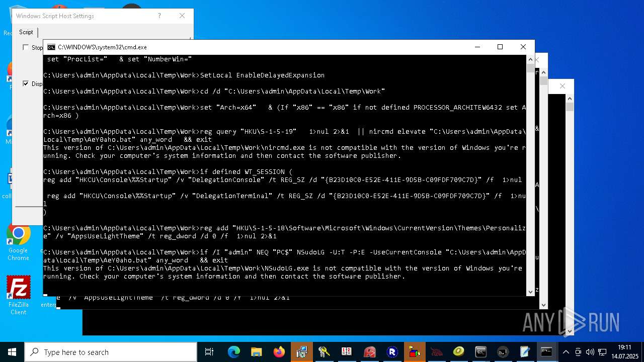Click the 'SetLocal EnableDelayedExpansion' line
644x362 pixels.
pos(184,75)
